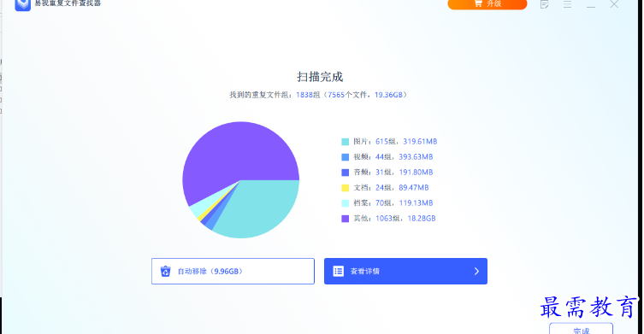This screenshot has width=644, height=334.
Task: Click the orange 升级 upgrade button
Action: click(x=487, y=4)
